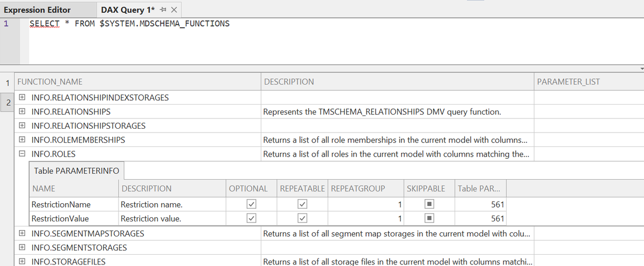The width and height of the screenshot is (644, 266).
Task: Click the Table PAR... column header
Action: 480,188
